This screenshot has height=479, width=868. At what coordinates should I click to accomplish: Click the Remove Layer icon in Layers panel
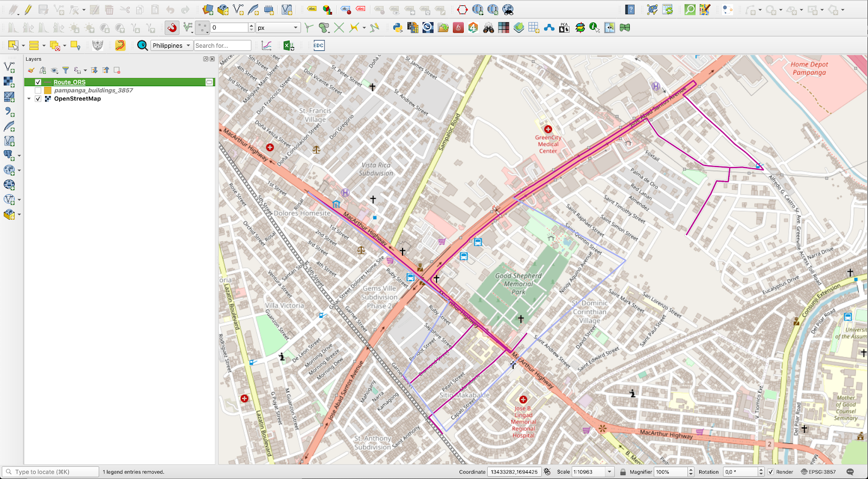pos(117,70)
